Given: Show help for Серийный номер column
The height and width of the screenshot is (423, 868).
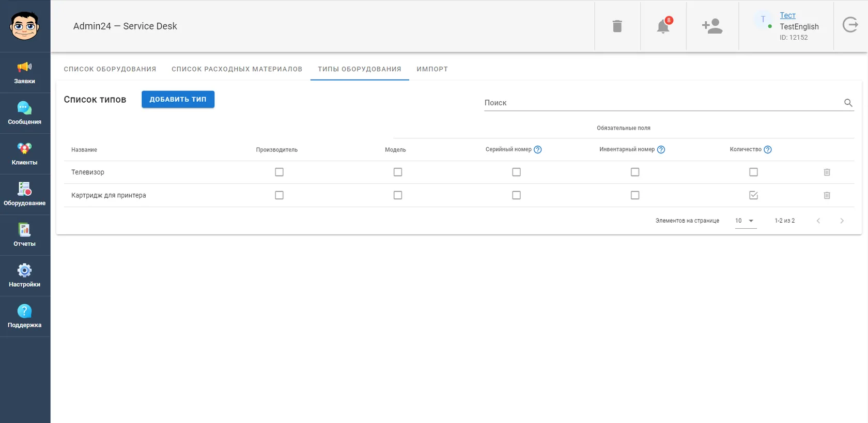Looking at the screenshot, I should coord(537,150).
